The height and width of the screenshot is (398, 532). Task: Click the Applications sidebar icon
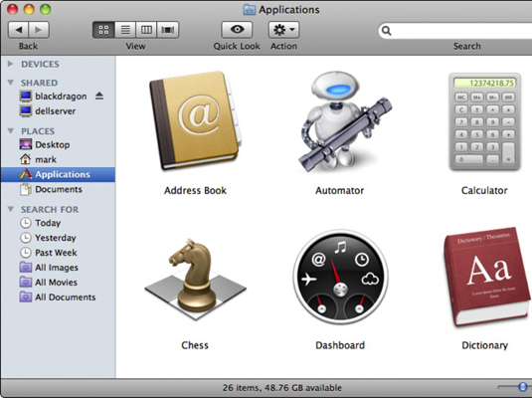[x=26, y=174]
